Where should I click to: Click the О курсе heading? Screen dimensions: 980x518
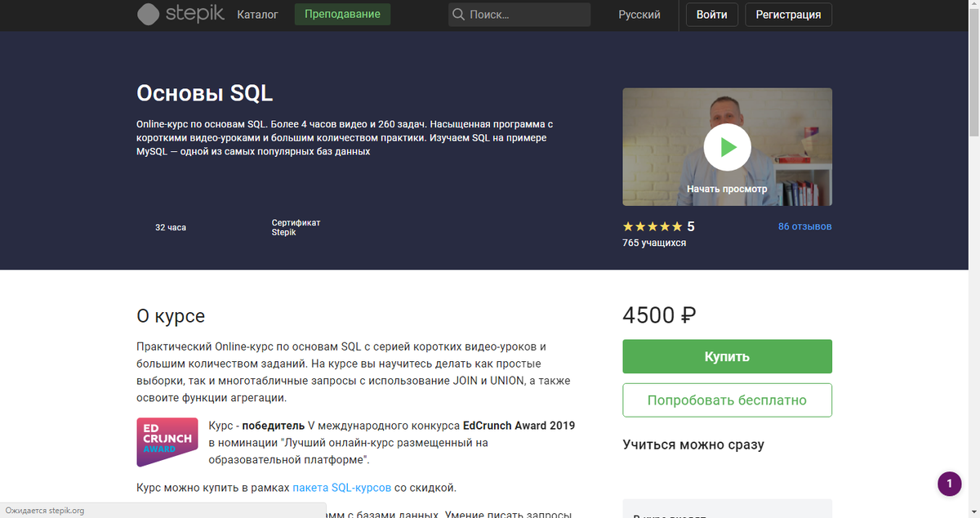[171, 316]
